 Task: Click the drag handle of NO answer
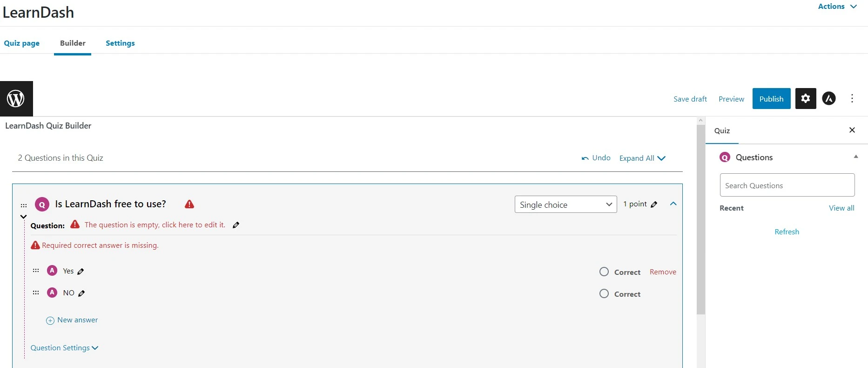pyautogui.click(x=36, y=293)
